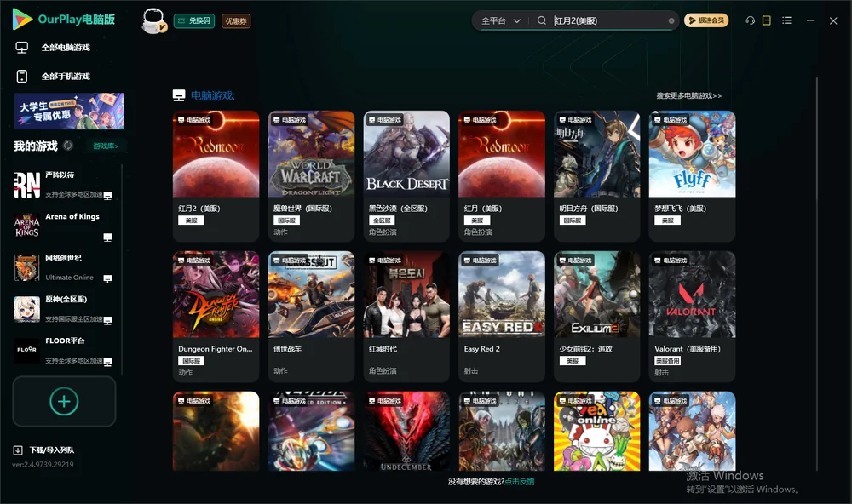Click into the search field containing 红月2(美服)
Viewport: 852px width, 504px height.
pos(610,20)
